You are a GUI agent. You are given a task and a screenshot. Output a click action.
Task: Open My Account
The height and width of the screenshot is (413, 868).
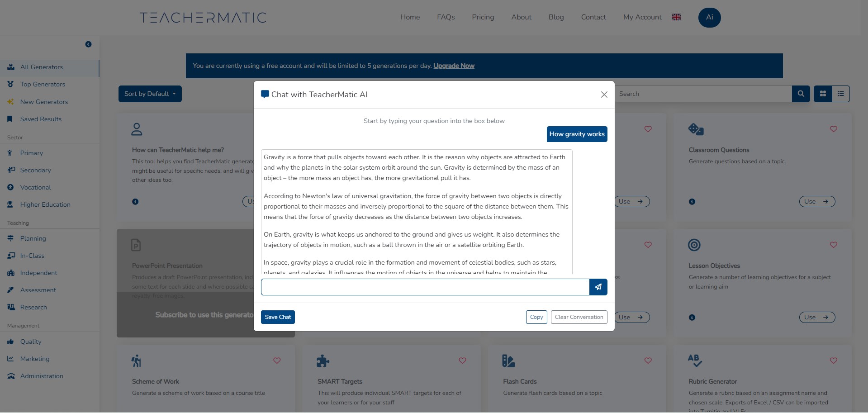(642, 17)
